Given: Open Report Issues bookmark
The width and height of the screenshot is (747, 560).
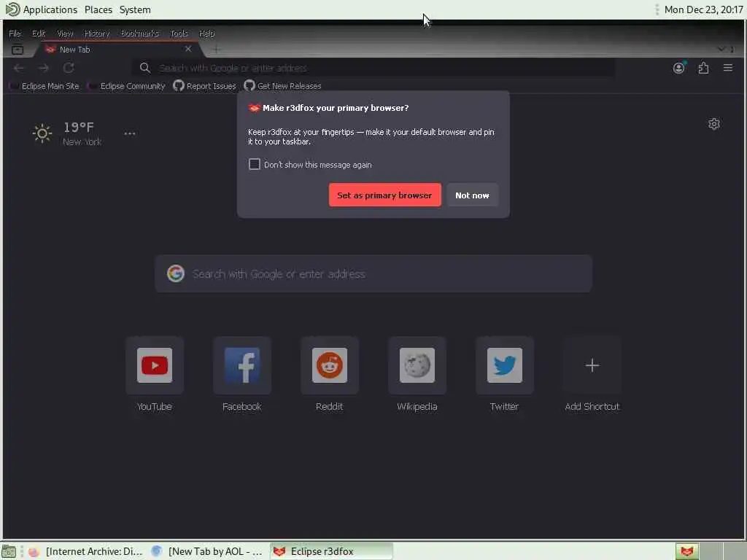Looking at the screenshot, I should point(205,86).
